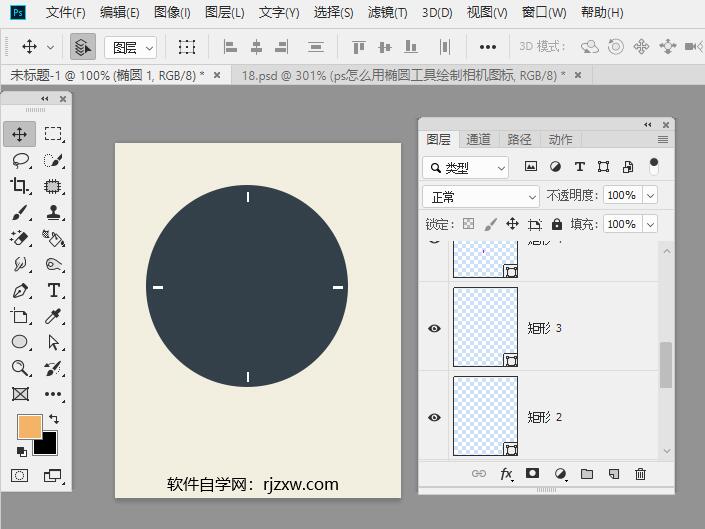Screen dimensions: 705x529
Task: Open the 图层 auto-select dropdown
Action: click(x=130, y=47)
